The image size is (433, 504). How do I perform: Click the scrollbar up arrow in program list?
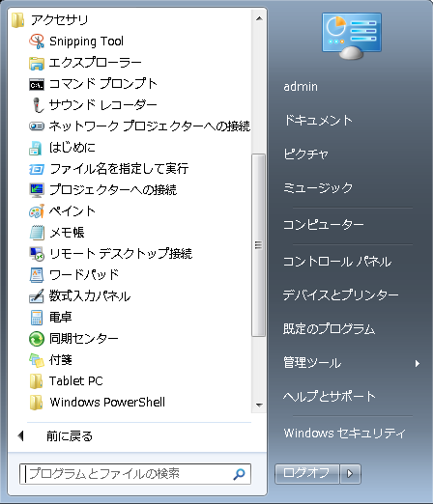pyautogui.click(x=259, y=18)
